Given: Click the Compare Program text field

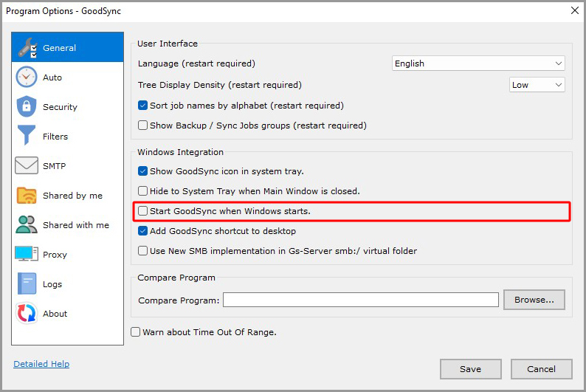Looking at the screenshot, I should [x=361, y=300].
